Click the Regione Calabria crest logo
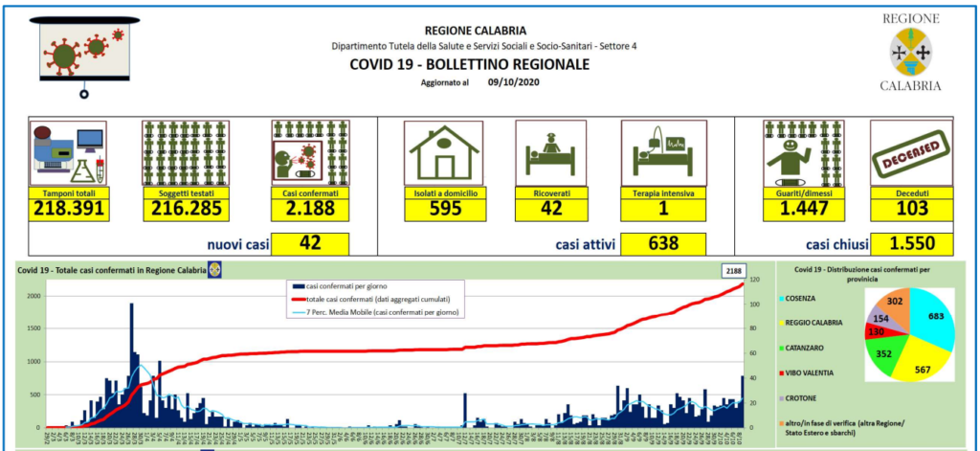 pyautogui.click(x=909, y=53)
